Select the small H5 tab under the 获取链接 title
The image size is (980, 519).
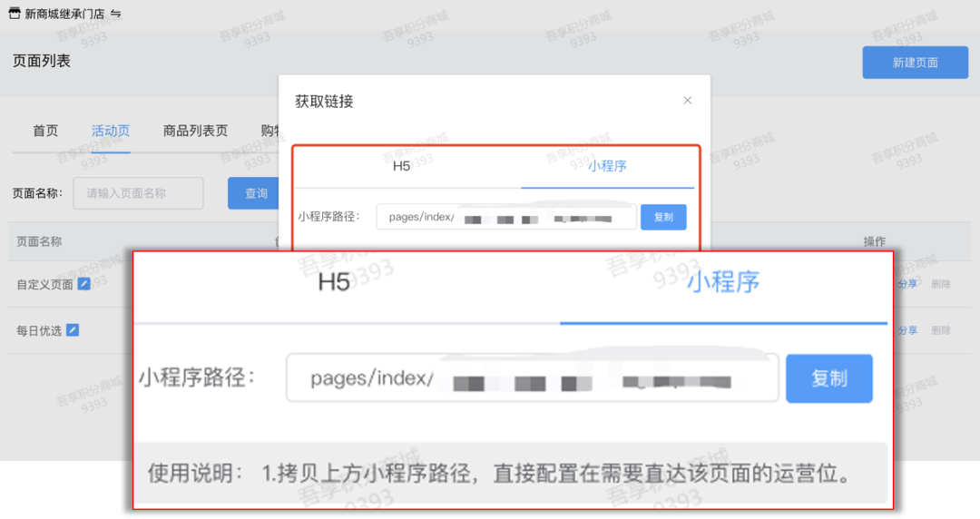[x=401, y=166]
